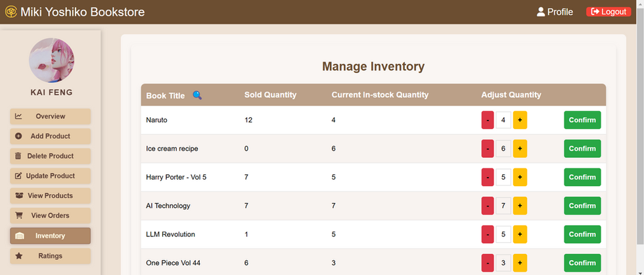Screen dimensions: 644x275
Task: Confirm quantity change for Naruto
Action: click(x=582, y=120)
